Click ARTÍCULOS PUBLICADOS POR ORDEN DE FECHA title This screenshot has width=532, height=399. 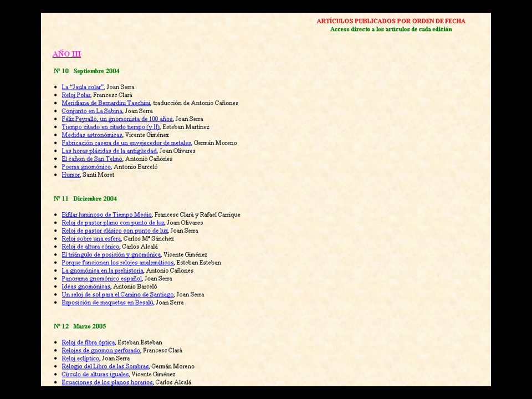tap(391, 21)
